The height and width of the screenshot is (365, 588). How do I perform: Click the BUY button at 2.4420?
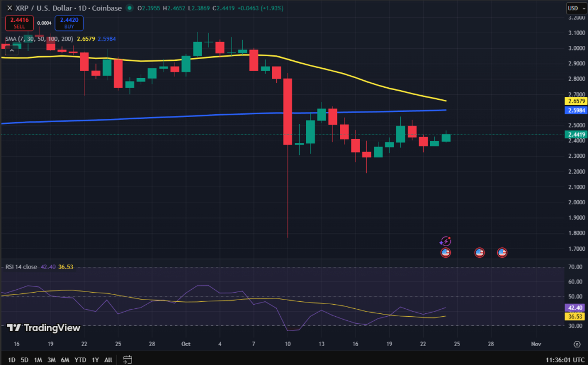(x=69, y=23)
